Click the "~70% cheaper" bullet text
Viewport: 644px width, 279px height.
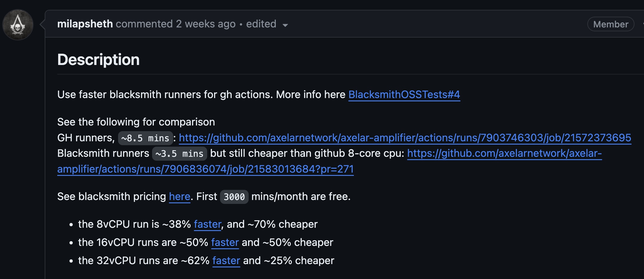tap(283, 224)
